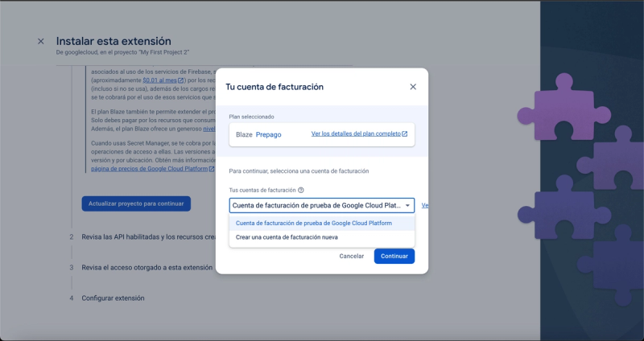Click Actualizar proyecto para continuar button
This screenshot has height=341, width=644.
pos(136,203)
